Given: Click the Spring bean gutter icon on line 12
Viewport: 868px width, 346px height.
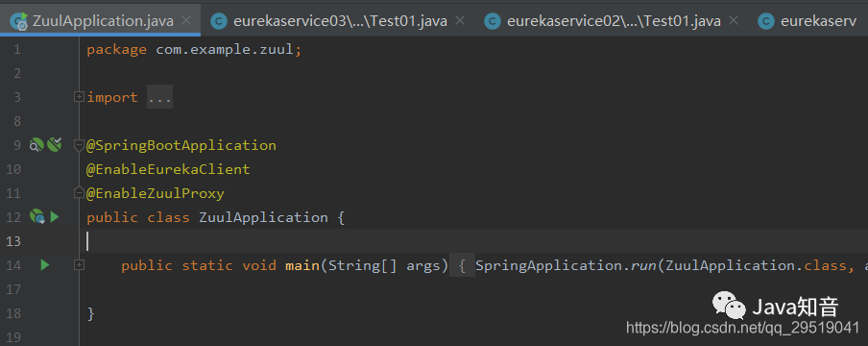Looking at the screenshot, I should click(37, 217).
